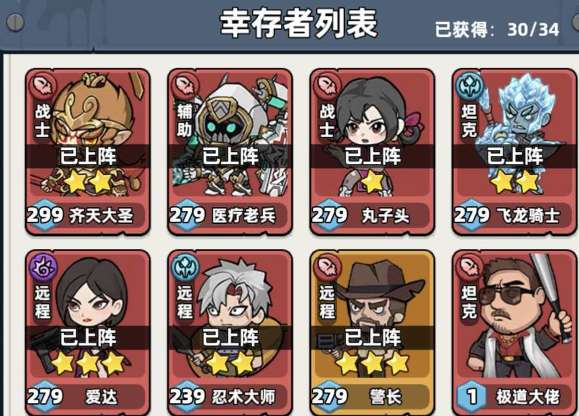This screenshot has width=579, height=416.
Task: Open the 齐天大圣 hero card
Action: click(x=88, y=152)
